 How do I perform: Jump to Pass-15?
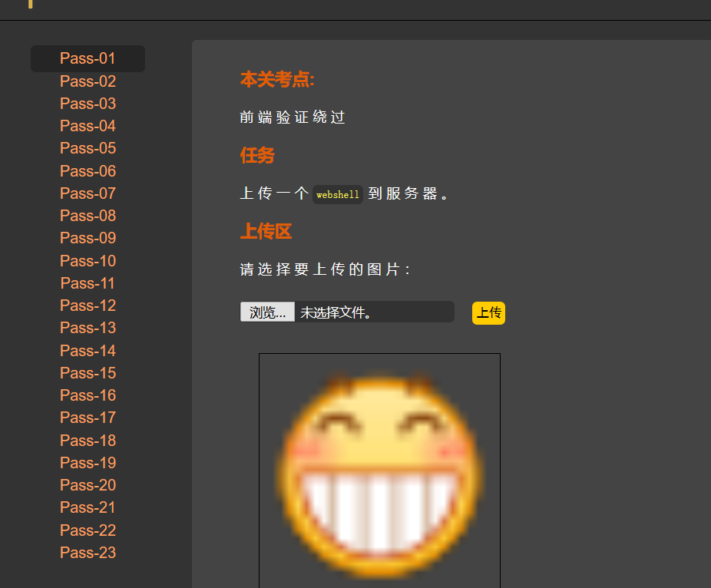88,372
